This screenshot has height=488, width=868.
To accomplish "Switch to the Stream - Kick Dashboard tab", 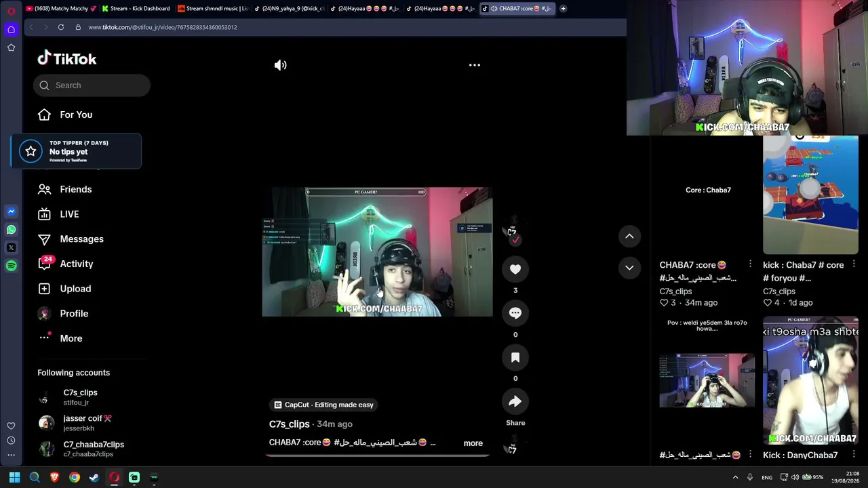I will click(x=136, y=9).
